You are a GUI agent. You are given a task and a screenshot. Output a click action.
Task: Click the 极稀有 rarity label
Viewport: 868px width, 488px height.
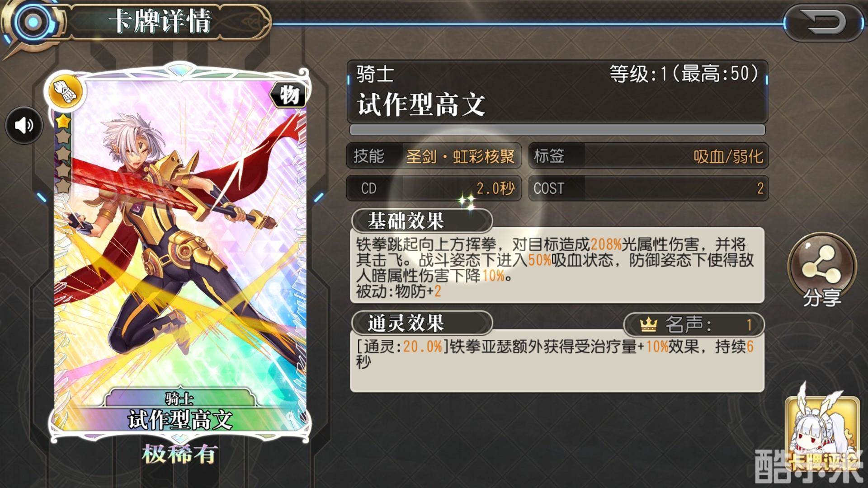pos(179,454)
